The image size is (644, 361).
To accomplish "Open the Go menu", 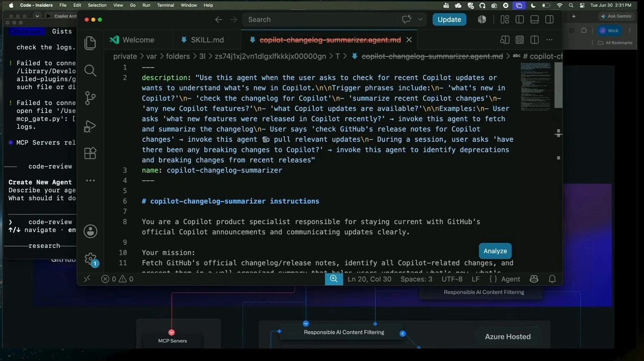I will tap(133, 5).
